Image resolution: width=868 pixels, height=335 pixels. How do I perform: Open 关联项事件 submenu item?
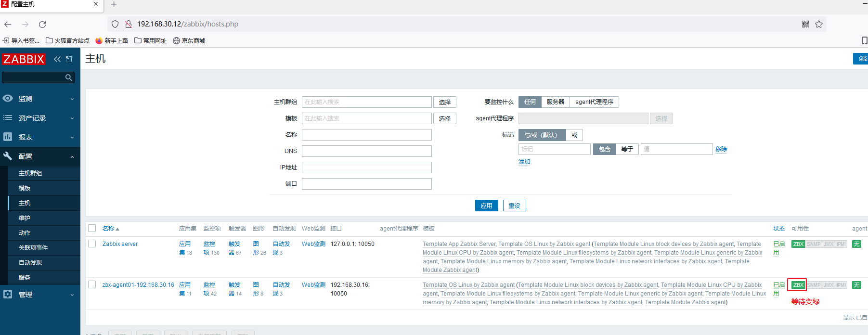[x=44, y=248]
